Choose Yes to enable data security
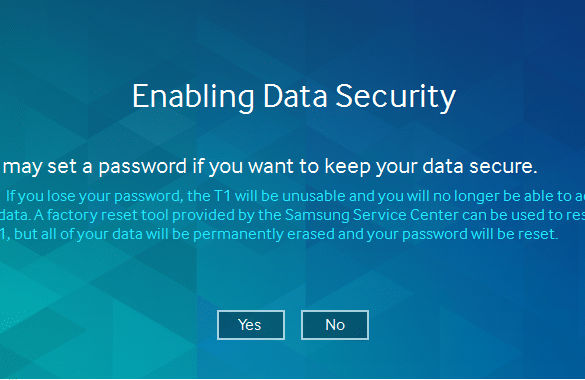 pos(251,325)
